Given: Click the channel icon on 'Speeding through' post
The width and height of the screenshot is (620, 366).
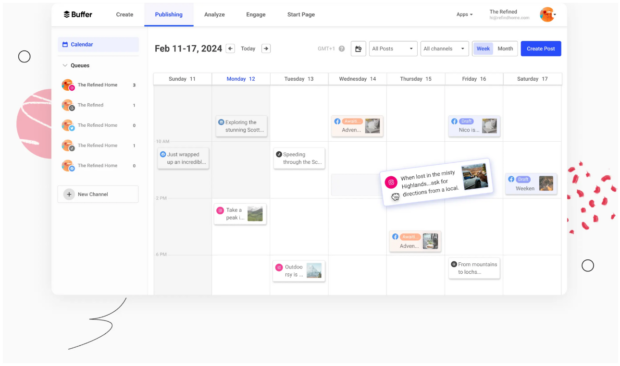Looking at the screenshot, I should pyautogui.click(x=279, y=154).
